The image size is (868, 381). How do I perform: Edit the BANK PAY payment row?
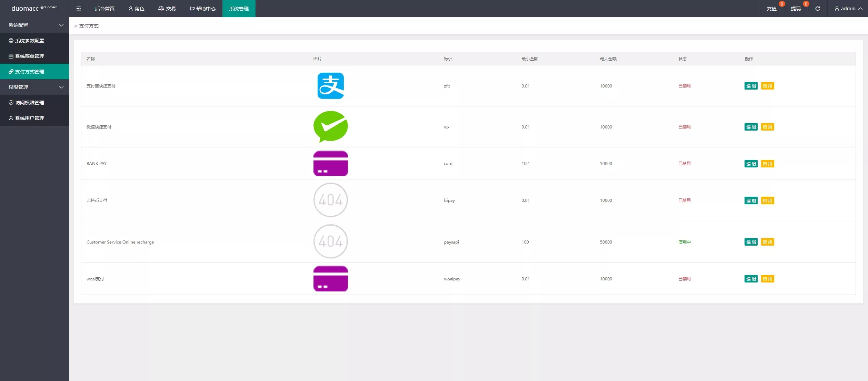751,164
